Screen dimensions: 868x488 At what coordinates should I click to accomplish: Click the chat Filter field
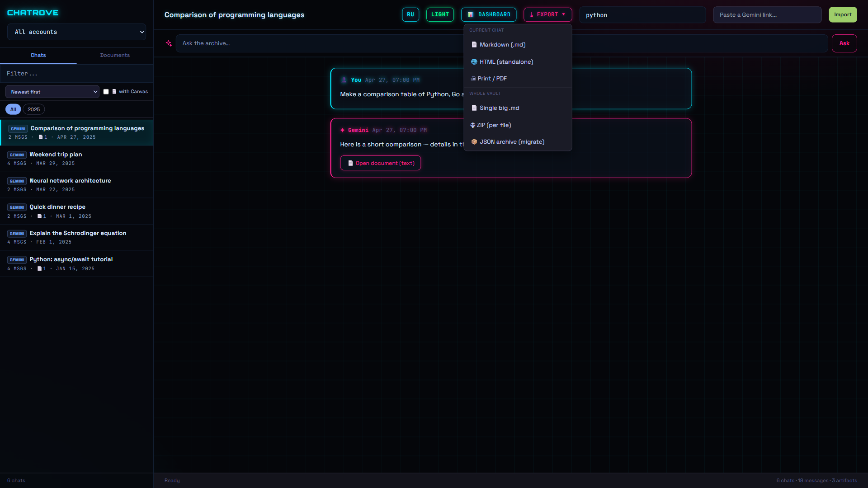[76, 73]
